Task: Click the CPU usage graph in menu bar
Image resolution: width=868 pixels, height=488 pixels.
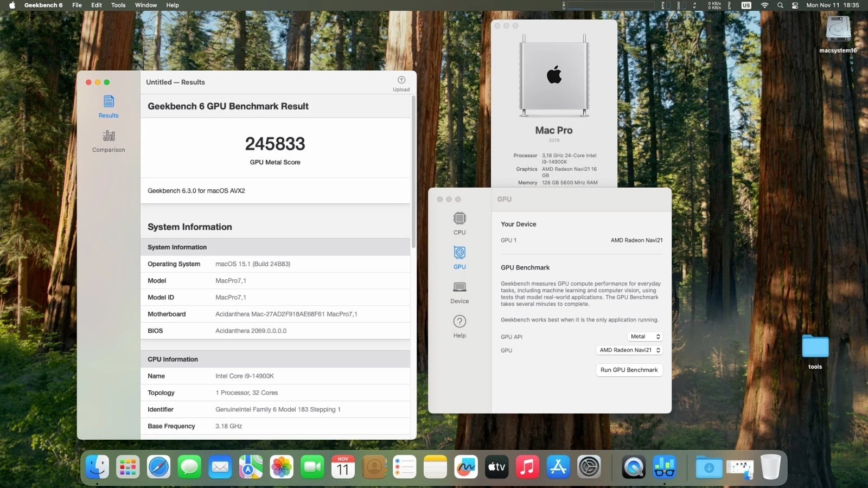Action: coord(610,5)
